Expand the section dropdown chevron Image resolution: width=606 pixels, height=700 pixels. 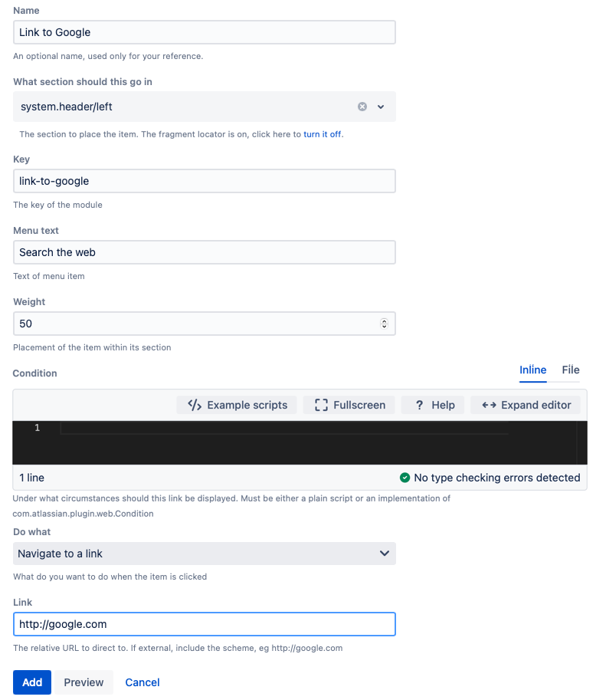[381, 107]
